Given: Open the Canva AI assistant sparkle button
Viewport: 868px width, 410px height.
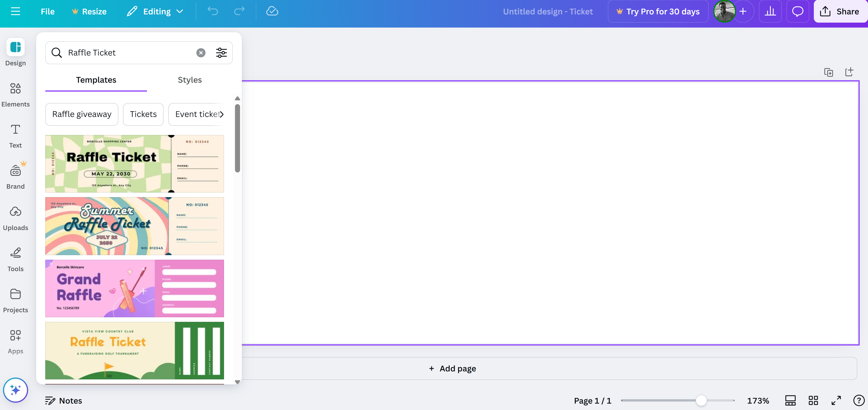Looking at the screenshot, I should point(16,390).
